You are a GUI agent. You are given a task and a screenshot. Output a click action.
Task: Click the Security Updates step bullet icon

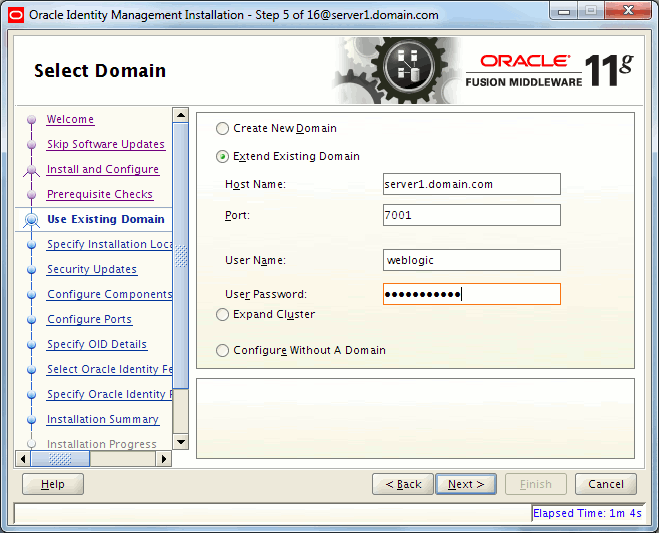32,269
